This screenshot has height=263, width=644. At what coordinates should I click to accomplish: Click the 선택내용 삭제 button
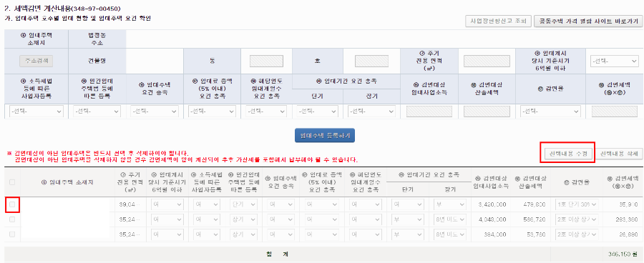click(x=618, y=154)
